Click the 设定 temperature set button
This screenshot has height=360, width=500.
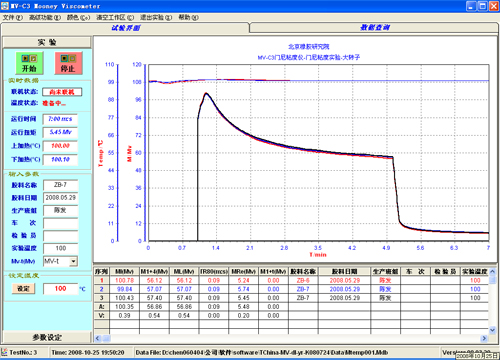tap(23, 289)
